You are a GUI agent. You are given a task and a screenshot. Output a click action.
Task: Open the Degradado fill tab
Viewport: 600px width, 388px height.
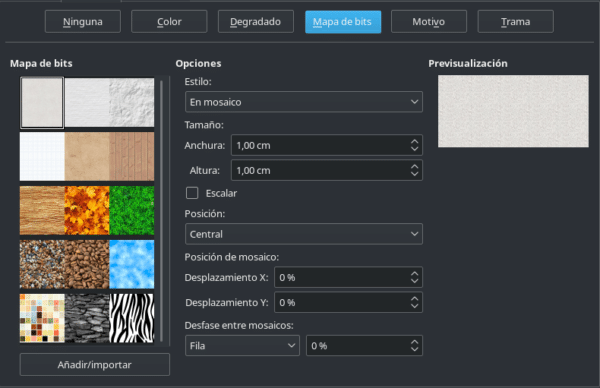pos(256,22)
